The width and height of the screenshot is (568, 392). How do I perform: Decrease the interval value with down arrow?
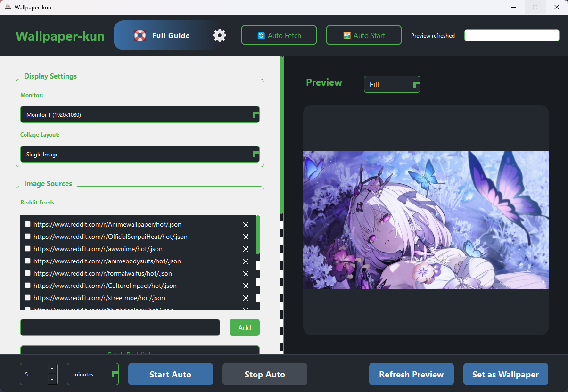(52, 379)
